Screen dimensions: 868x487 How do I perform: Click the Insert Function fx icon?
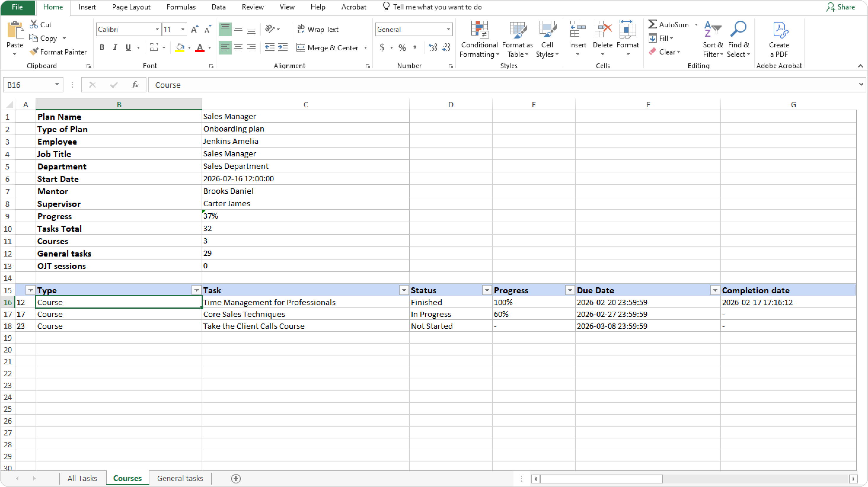click(135, 85)
